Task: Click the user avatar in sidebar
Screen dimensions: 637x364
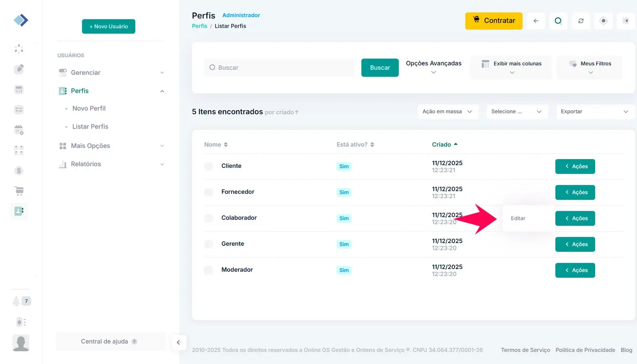Action: 21,343
